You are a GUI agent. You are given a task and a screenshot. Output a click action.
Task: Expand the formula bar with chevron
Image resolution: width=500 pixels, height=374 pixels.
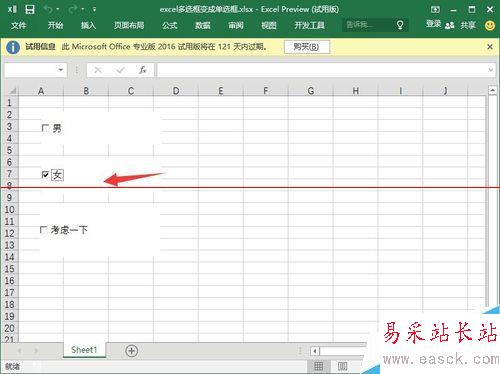[x=491, y=70]
